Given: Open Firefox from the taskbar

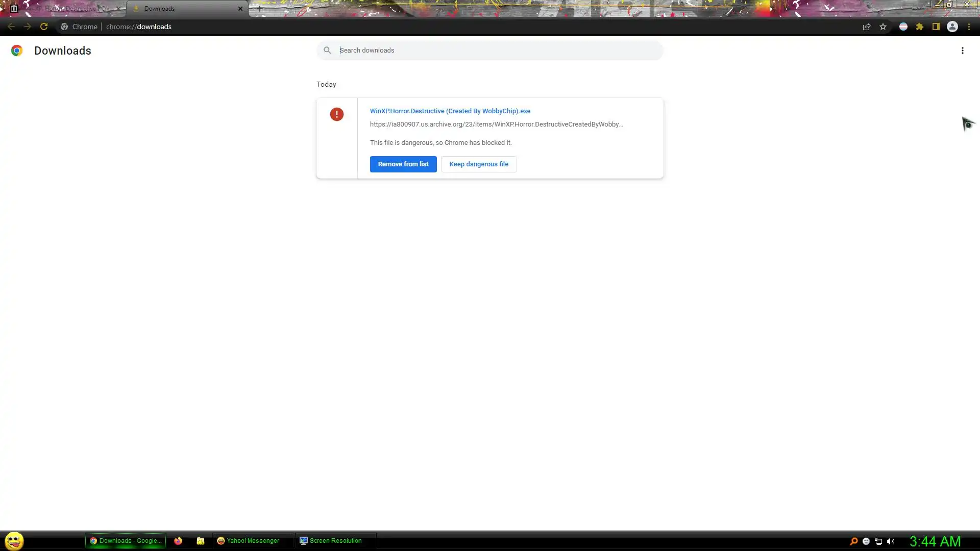Looking at the screenshot, I should 178,541.
